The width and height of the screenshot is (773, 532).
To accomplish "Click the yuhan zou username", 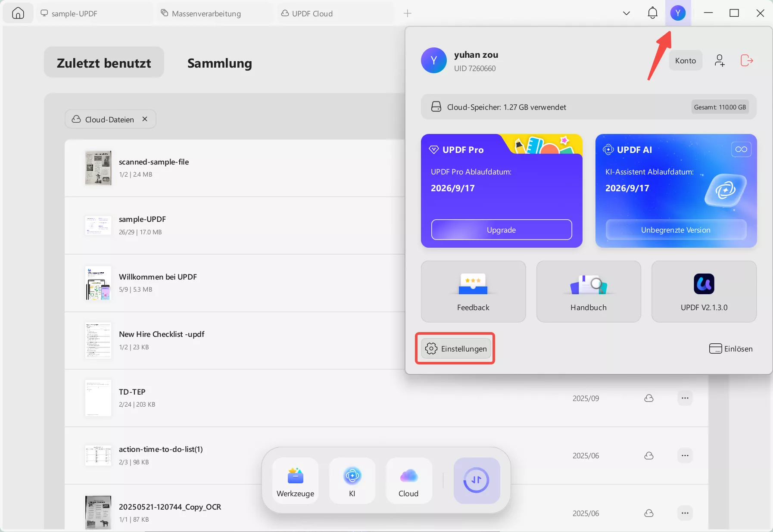I will pos(476,55).
